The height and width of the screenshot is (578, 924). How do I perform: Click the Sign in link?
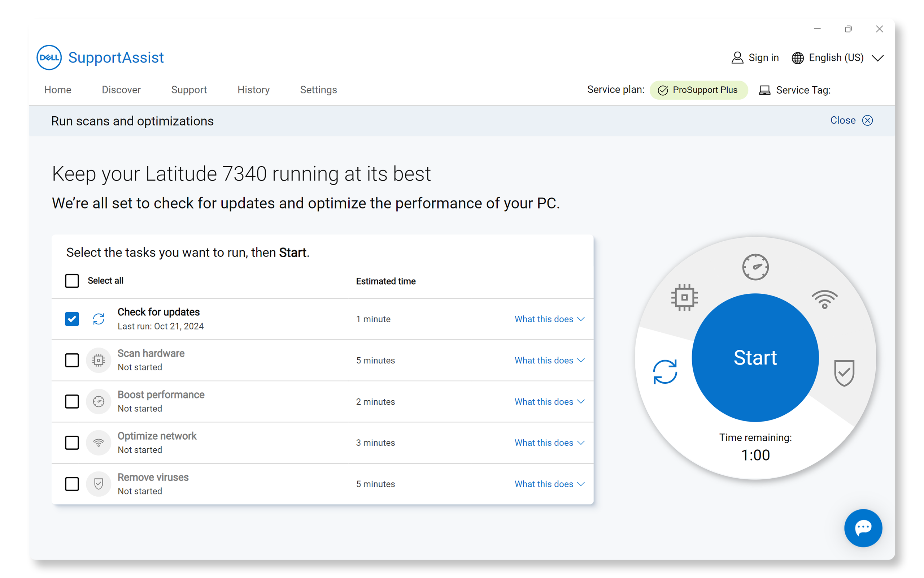click(x=764, y=58)
